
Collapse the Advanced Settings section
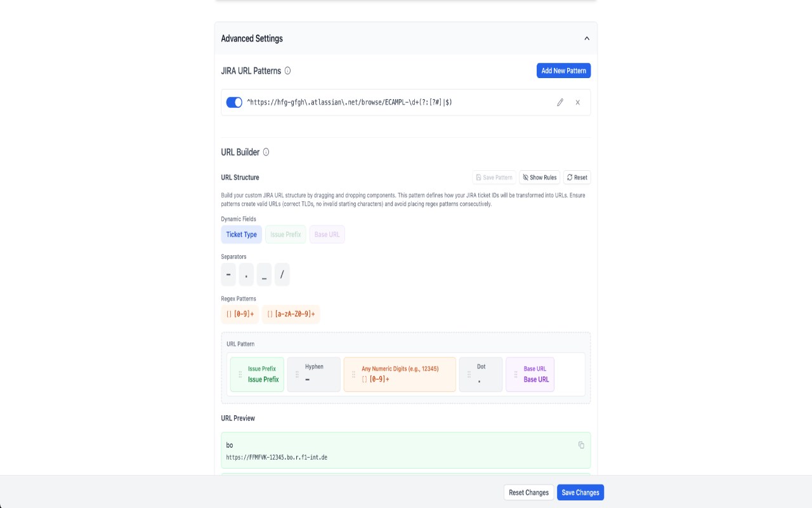pos(587,38)
